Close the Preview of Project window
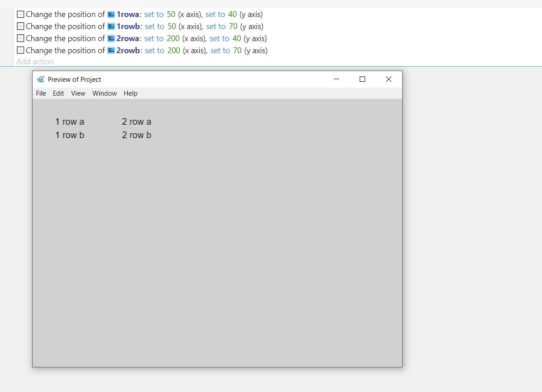 click(389, 79)
